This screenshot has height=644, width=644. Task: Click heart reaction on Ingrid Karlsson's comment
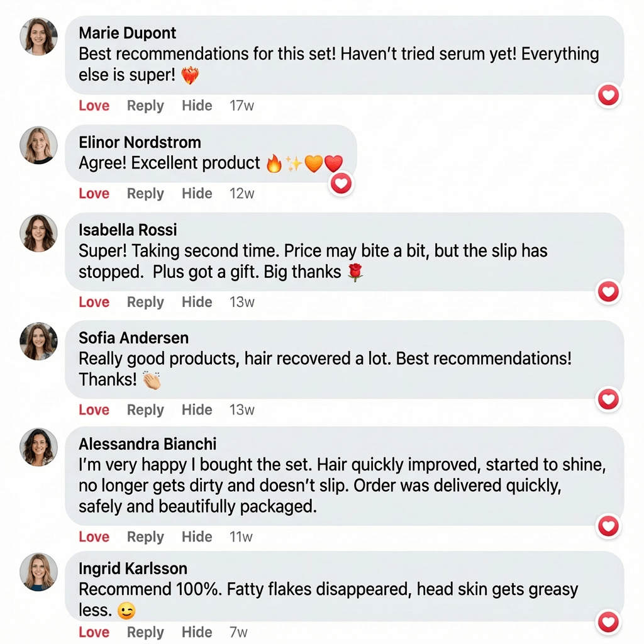click(x=608, y=622)
